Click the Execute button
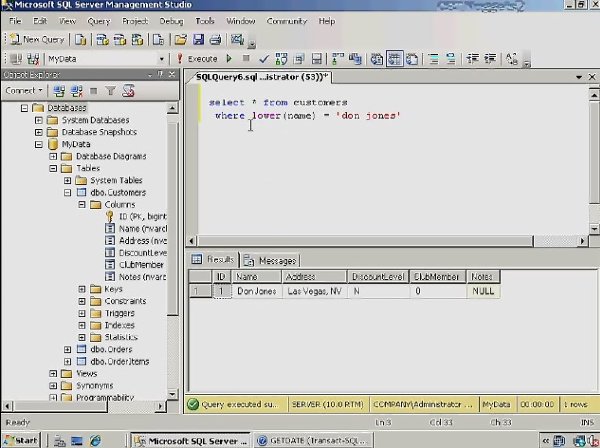600x448 pixels. coord(196,59)
